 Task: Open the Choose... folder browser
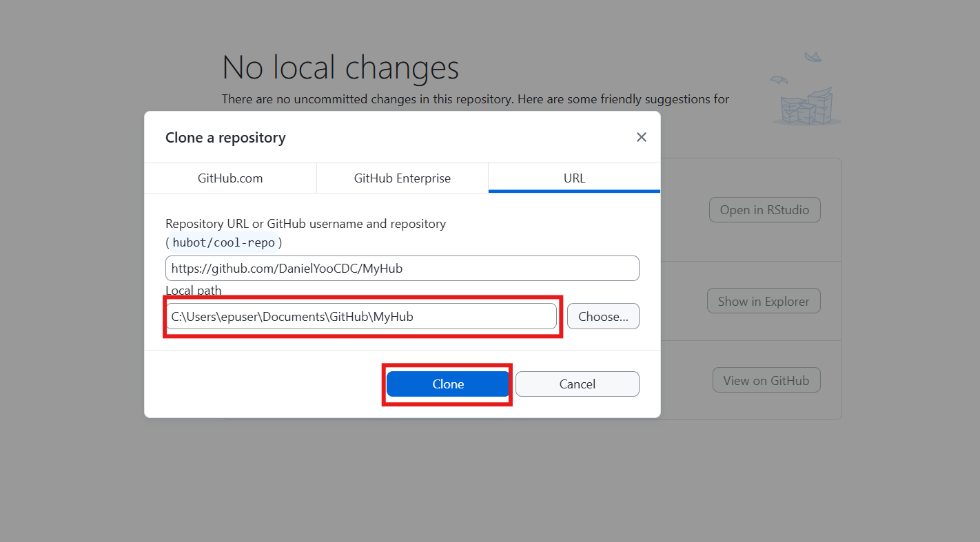[x=603, y=317]
